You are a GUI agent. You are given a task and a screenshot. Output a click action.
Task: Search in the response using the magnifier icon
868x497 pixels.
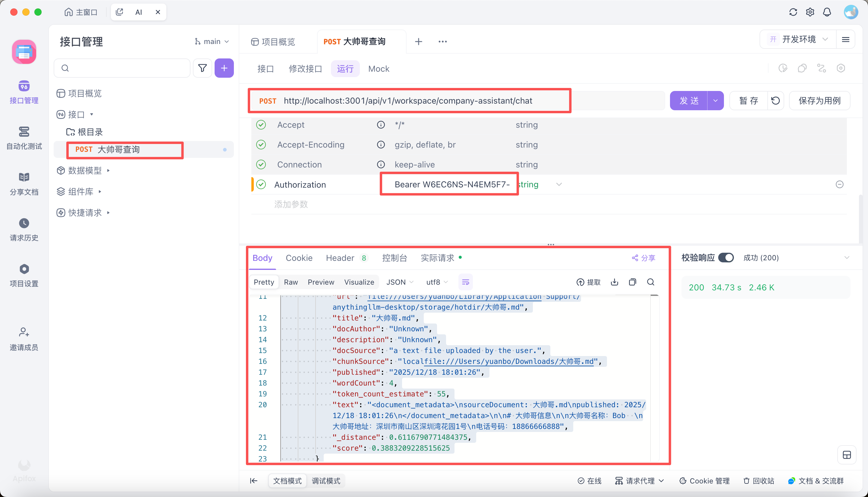tap(650, 282)
